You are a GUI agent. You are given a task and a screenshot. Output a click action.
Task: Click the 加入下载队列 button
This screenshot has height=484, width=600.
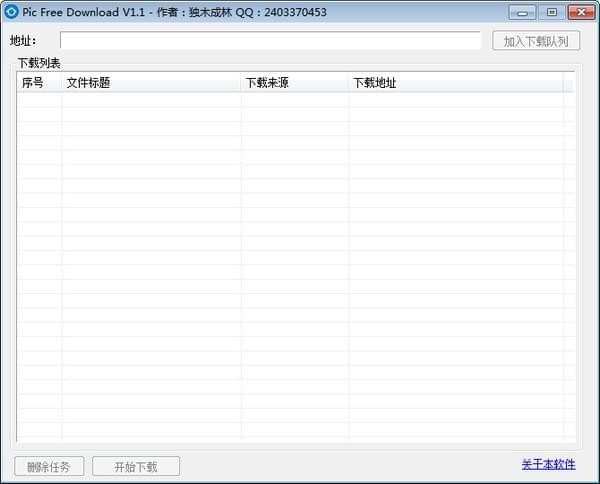(x=536, y=41)
